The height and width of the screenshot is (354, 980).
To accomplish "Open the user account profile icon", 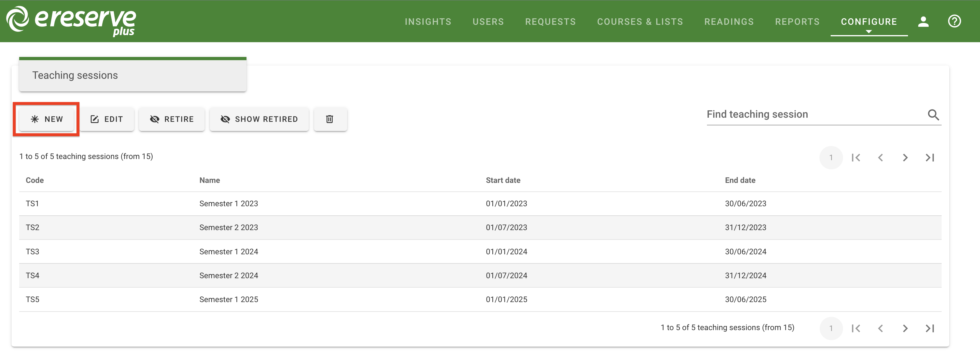I will [x=923, y=22].
